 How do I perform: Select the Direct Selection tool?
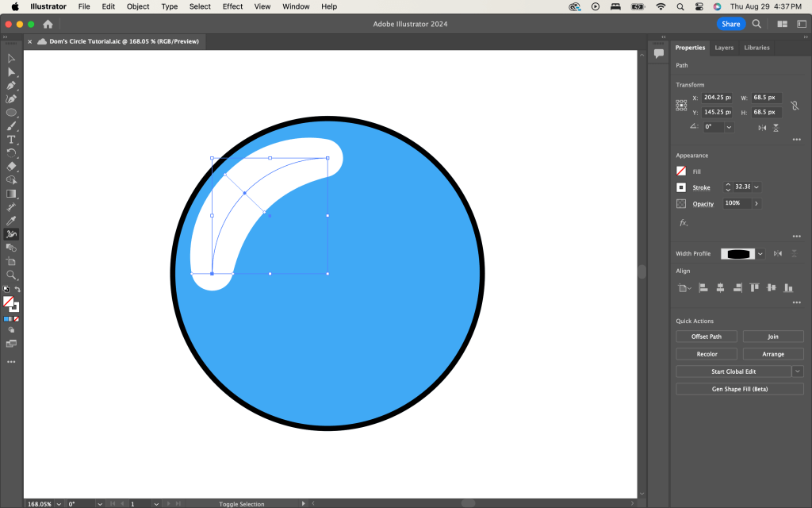click(x=11, y=72)
